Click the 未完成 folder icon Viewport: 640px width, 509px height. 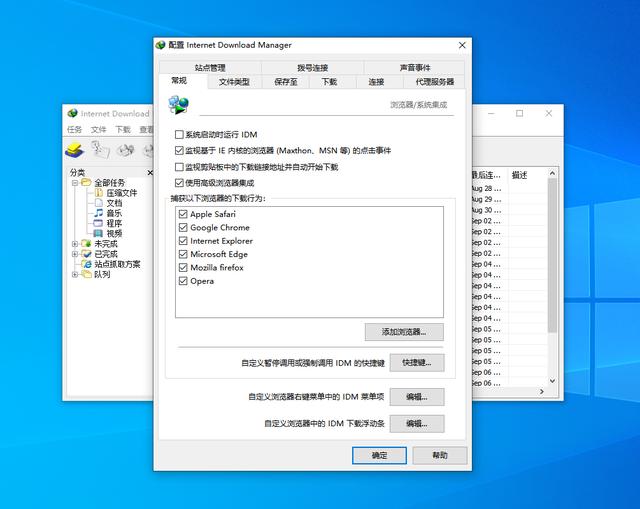pyautogui.click(x=86, y=244)
